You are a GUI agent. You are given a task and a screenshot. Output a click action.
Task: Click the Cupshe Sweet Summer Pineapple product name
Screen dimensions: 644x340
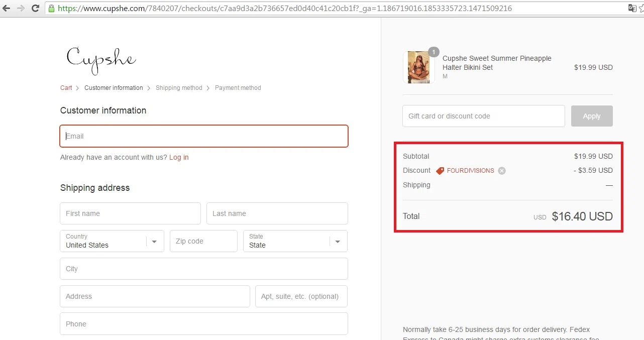point(497,63)
